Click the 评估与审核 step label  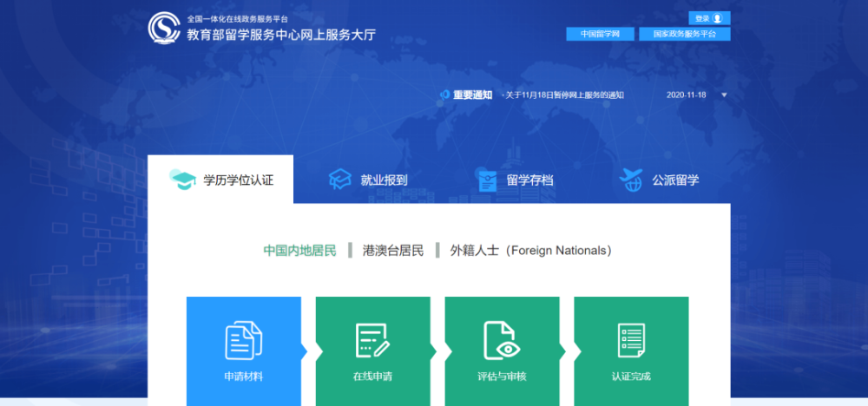click(502, 377)
